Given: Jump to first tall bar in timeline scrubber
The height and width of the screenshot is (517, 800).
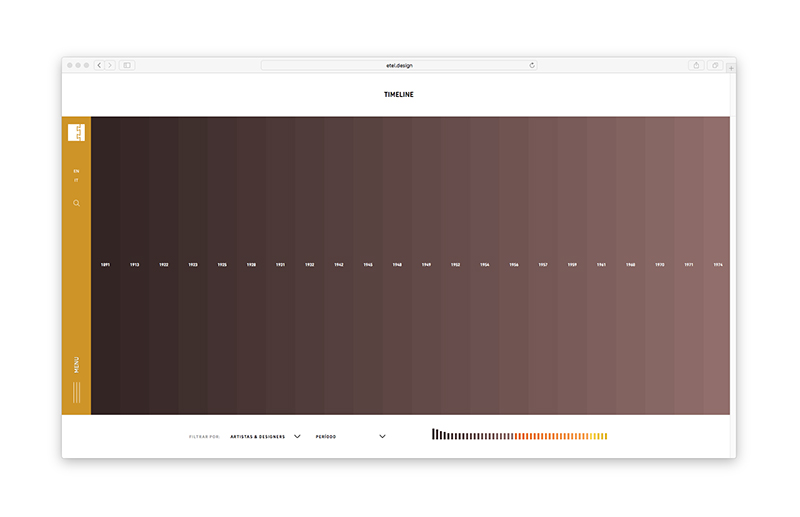Looking at the screenshot, I should (x=433, y=434).
